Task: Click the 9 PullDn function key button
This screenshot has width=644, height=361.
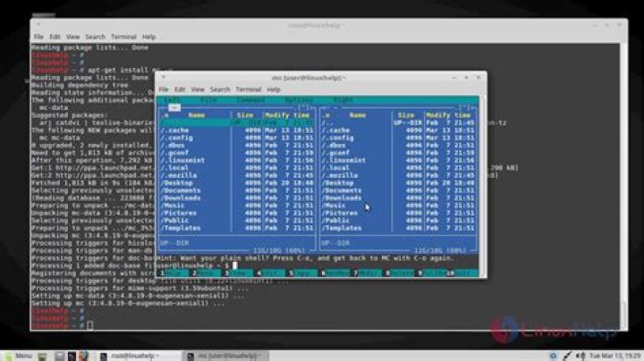Action: point(432,273)
